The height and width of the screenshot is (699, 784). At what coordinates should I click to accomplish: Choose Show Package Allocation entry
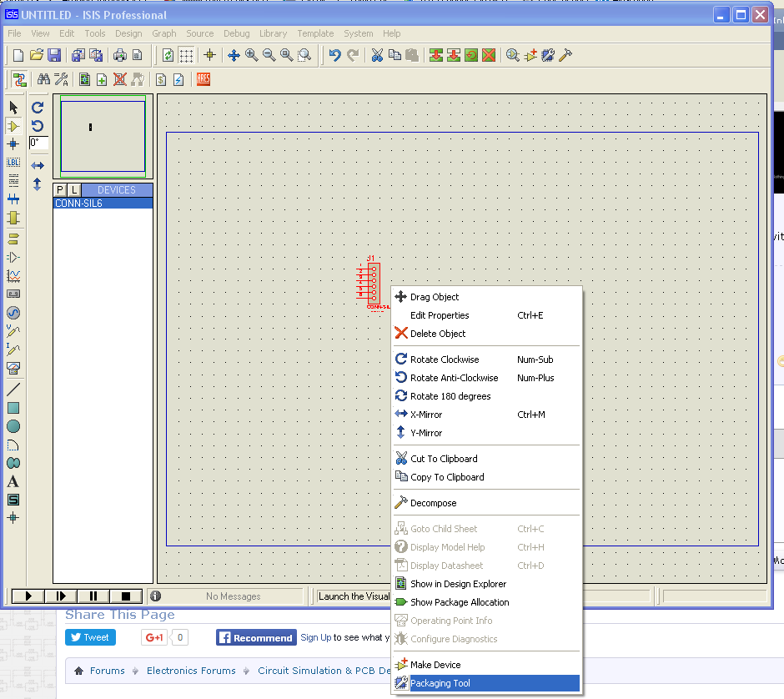pos(486,602)
